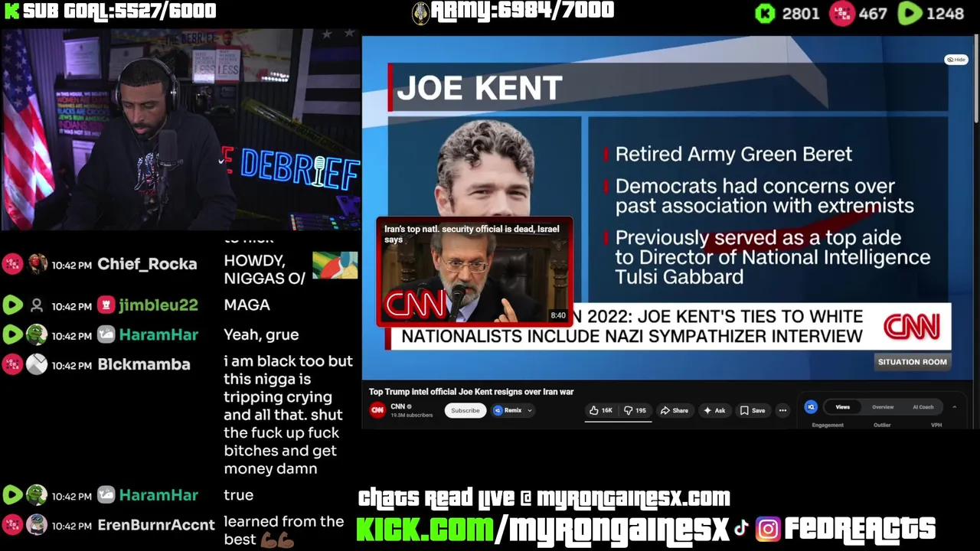This screenshot has height=551, width=980.
Task: Click the username ErenBurnrAccnt
Action: tap(156, 526)
